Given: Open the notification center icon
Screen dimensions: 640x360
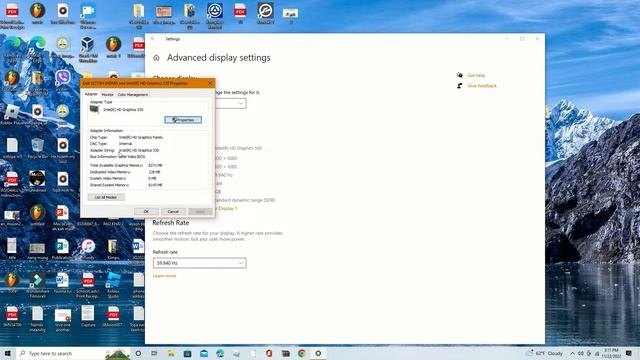Looking at the screenshot, I should pos(629,353).
